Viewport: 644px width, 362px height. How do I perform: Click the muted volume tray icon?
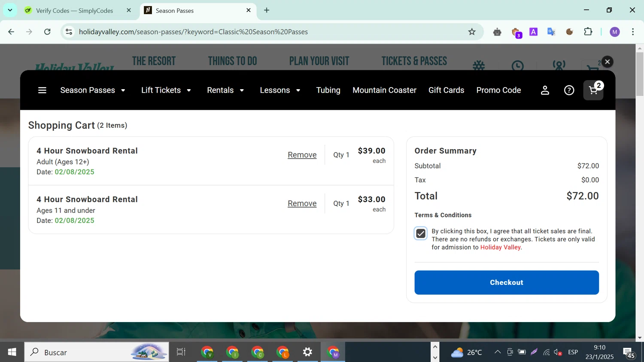pyautogui.click(x=558, y=352)
